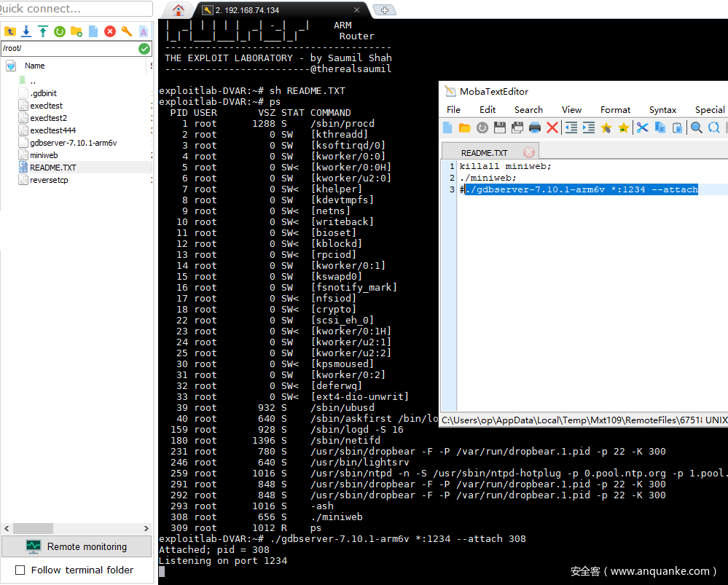
Task: Select the miniweb file in file list
Action: coord(44,156)
